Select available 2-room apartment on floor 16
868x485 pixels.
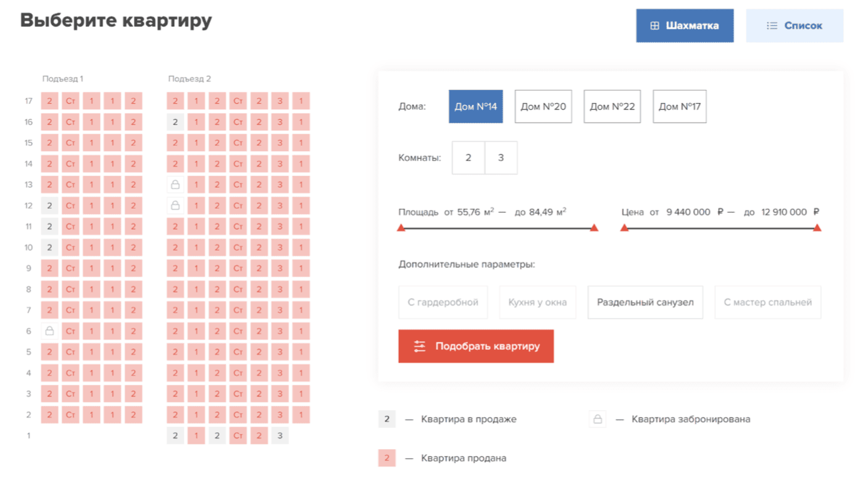pyautogui.click(x=175, y=122)
